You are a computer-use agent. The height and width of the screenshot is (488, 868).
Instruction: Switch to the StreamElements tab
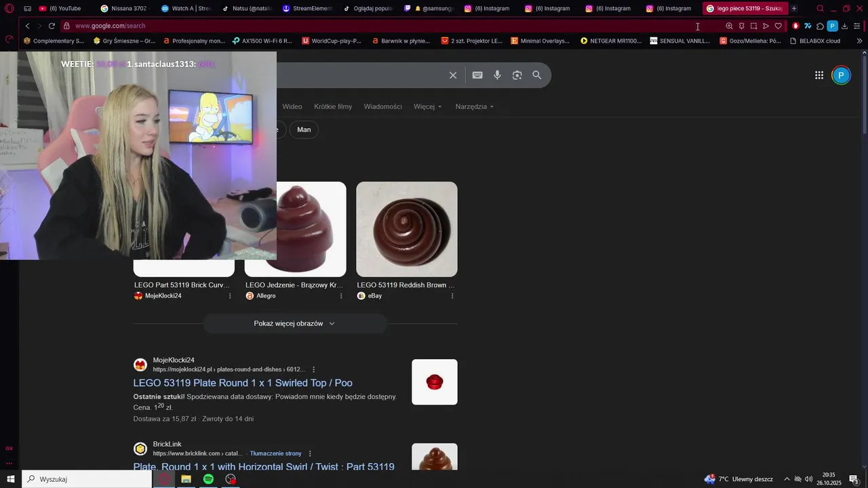[307, 9]
